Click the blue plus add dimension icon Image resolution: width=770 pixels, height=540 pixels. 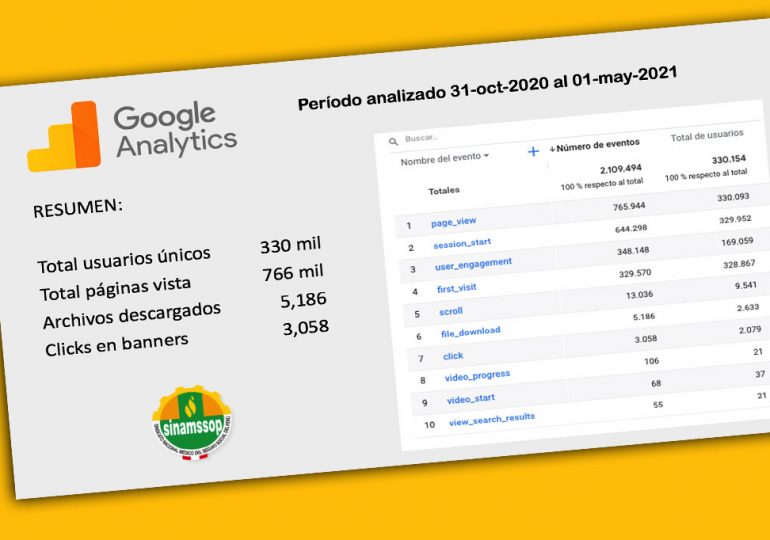(x=533, y=152)
